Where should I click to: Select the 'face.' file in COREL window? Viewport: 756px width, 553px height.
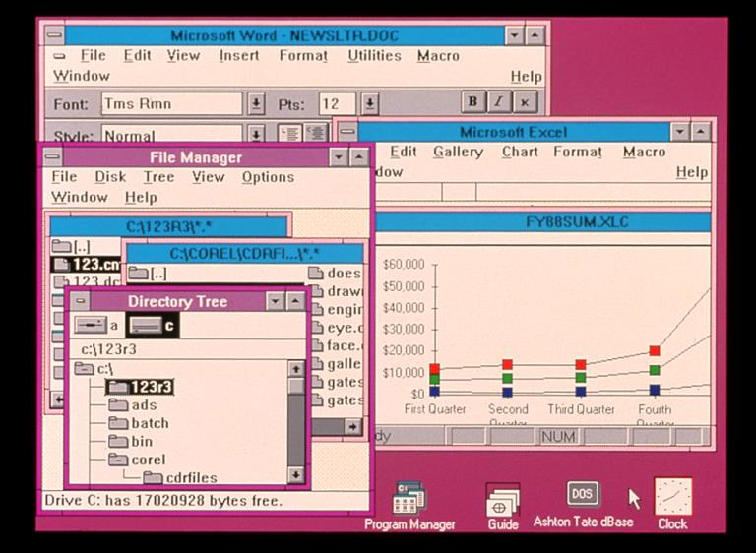(x=338, y=345)
